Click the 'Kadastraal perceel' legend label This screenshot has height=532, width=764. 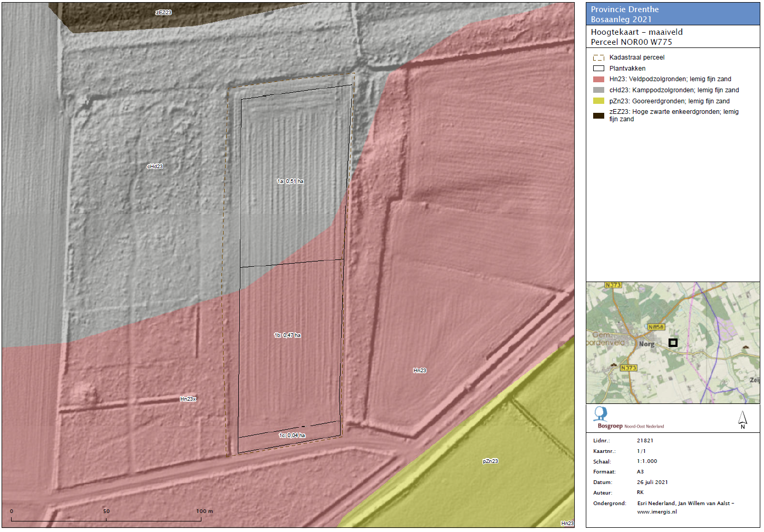637,57
